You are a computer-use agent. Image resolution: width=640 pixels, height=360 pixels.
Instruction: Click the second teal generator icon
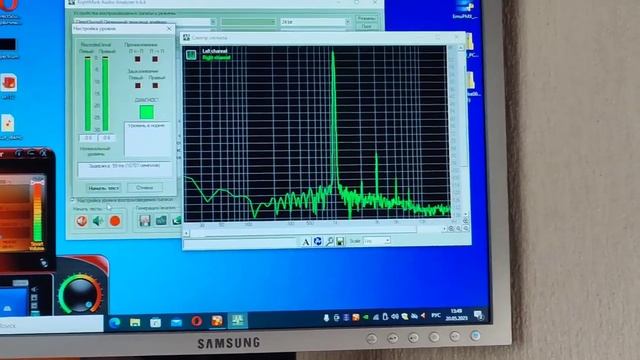pos(161,220)
